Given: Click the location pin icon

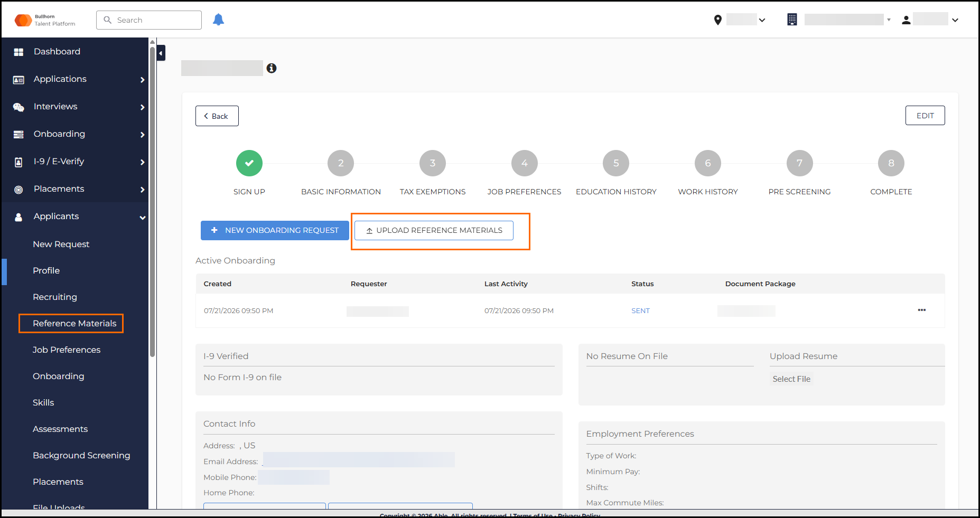Looking at the screenshot, I should point(717,20).
